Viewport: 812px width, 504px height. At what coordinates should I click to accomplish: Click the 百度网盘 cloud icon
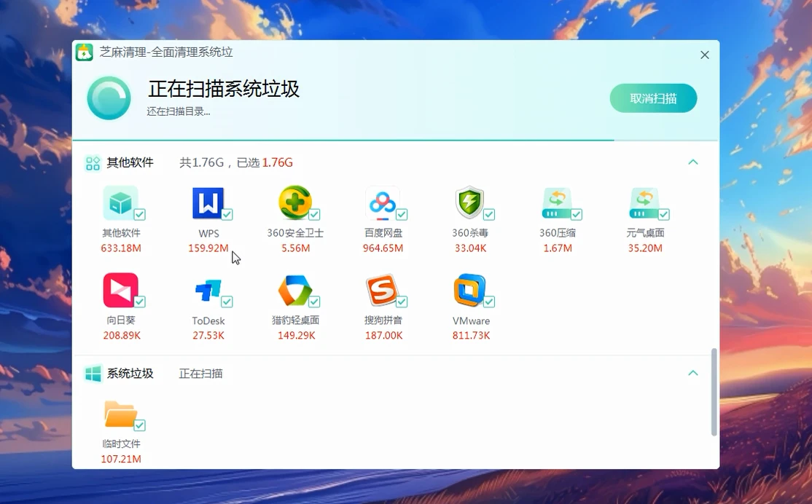[x=383, y=203]
